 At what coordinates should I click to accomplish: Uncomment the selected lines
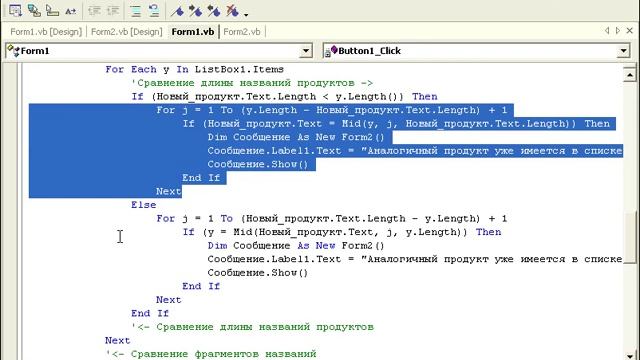154,11
